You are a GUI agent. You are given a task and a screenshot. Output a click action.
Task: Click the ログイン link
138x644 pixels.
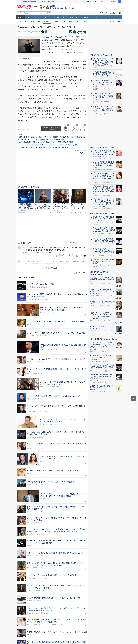[42, 8]
